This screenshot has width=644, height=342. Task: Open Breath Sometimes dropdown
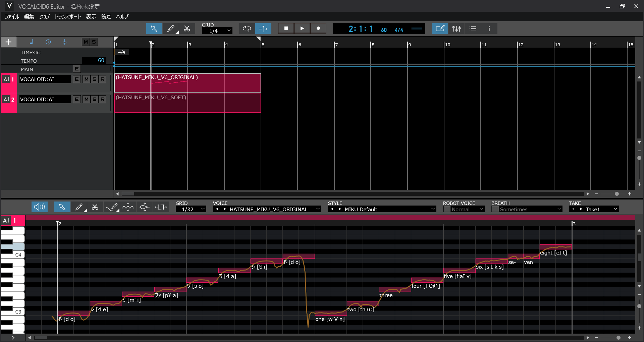click(531, 209)
